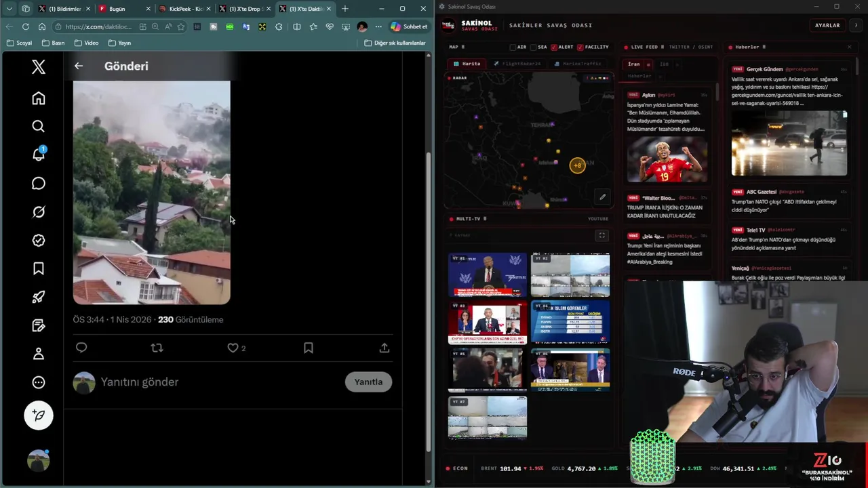Go back with the Gönderi arrow
The image size is (868, 488).
pyautogui.click(x=79, y=66)
